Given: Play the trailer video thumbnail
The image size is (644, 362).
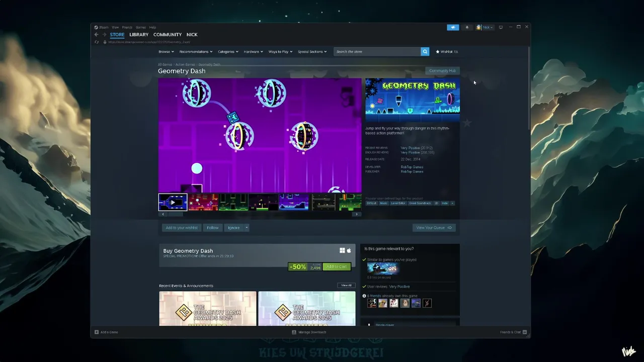Looking at the screenshot, I should (x=173, y=202).
